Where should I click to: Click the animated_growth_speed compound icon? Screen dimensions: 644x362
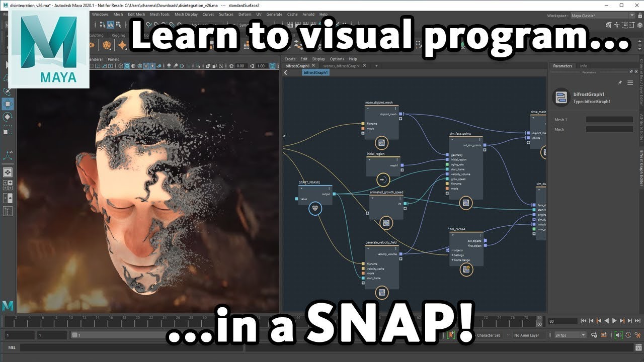click(386, 223)
